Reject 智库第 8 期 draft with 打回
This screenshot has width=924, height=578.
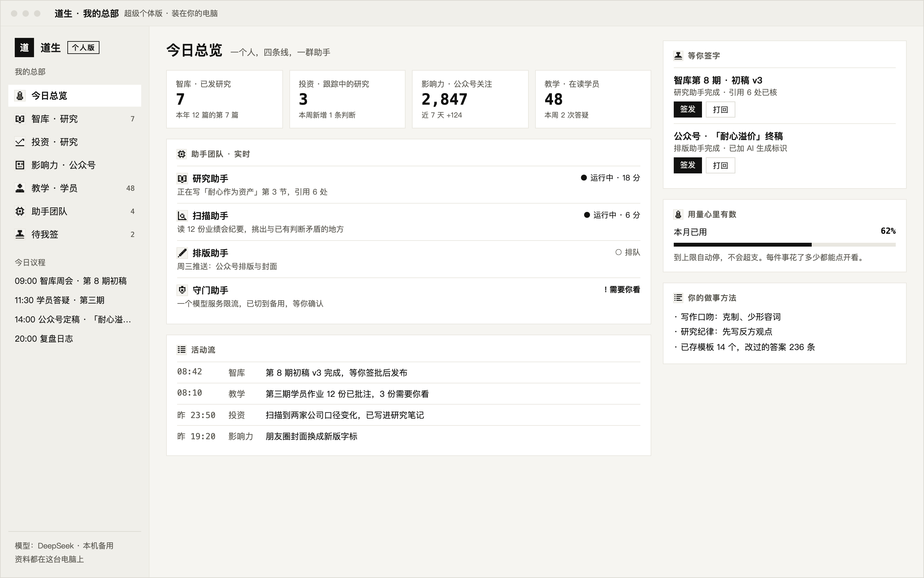coord(720,110)
